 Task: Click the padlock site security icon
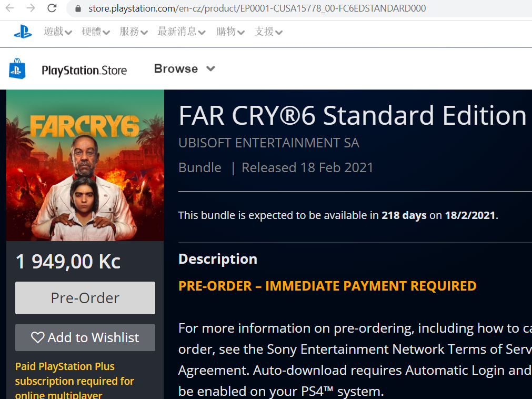(x=78, y=8)
